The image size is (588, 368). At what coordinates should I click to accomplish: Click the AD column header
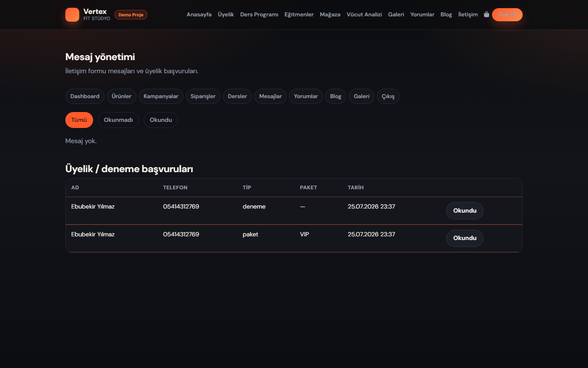click(75, 188)
